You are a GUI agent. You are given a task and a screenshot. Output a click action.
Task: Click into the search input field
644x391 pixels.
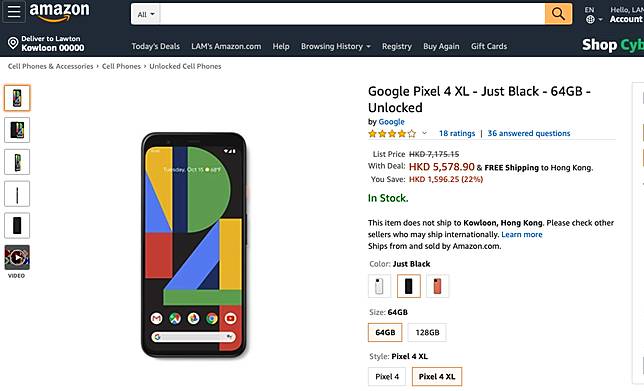(352, 14)
